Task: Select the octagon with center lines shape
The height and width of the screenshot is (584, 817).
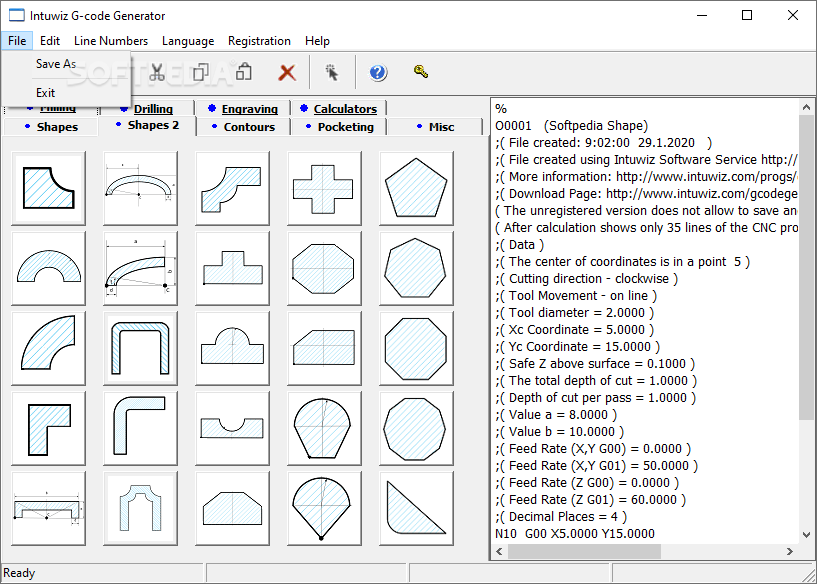Action: tap(324, 268)
